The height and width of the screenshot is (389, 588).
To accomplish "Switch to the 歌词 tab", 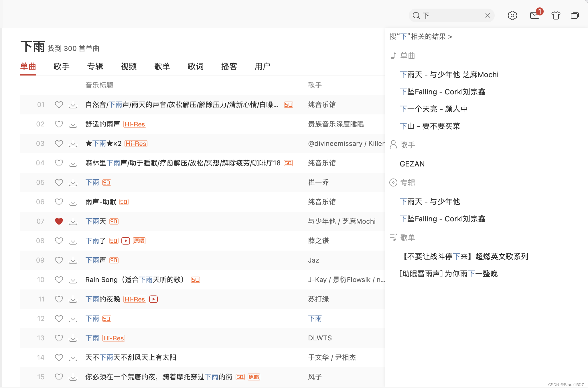I will [x=196, y=66].
